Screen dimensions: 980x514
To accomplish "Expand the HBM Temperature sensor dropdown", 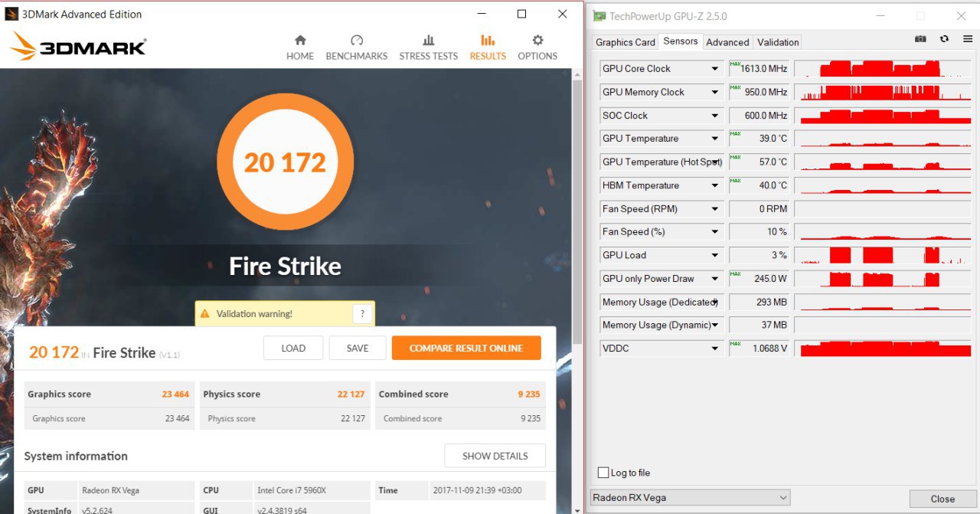I will tap(715, 185).
